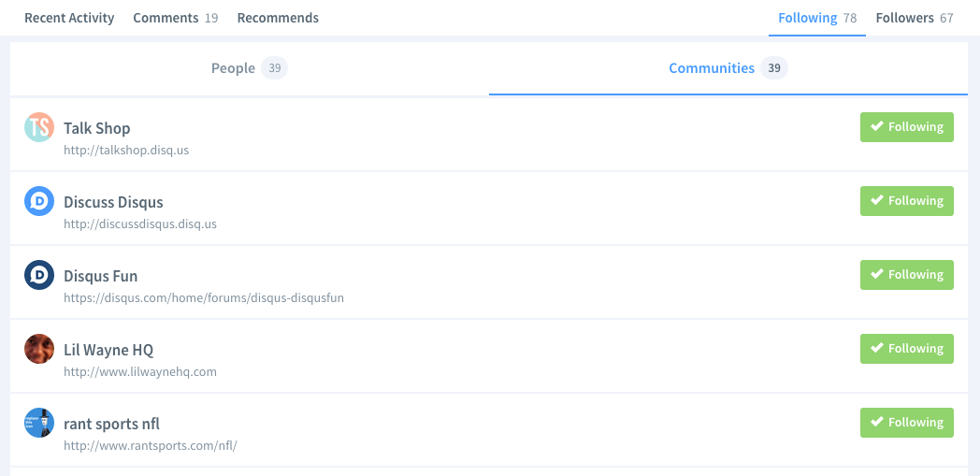980x476 pixels.
Task: Show the Followers list
Action: (915, 18)
